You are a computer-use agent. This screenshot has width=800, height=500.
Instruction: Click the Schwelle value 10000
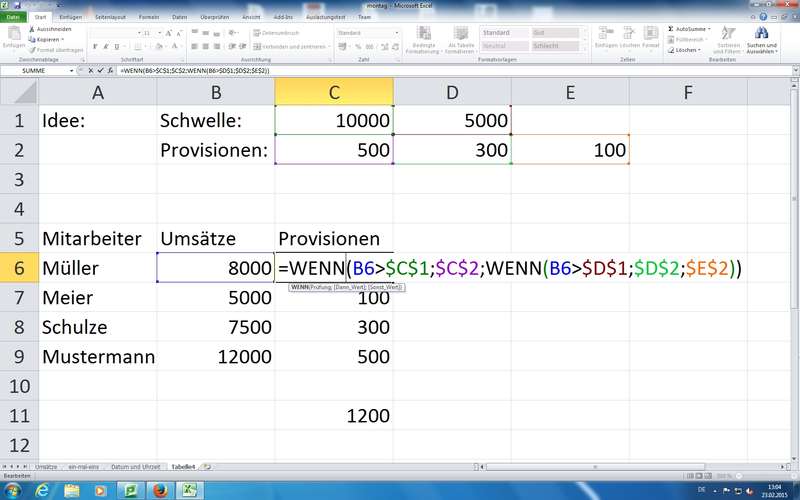point(334,120)
